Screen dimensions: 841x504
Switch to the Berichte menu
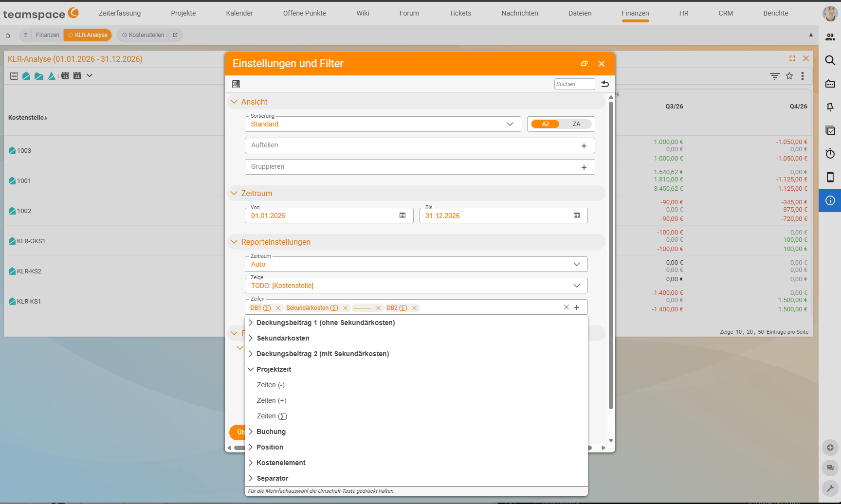click(x=776, y=13)
